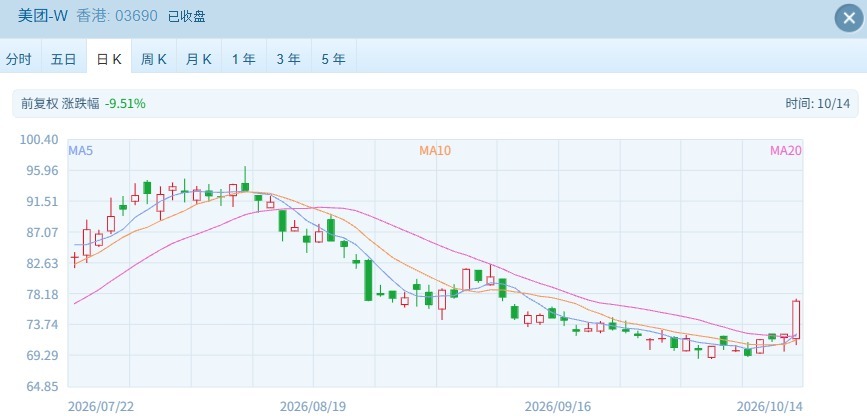Click the 73.74 price axis label

coord(43,324)
